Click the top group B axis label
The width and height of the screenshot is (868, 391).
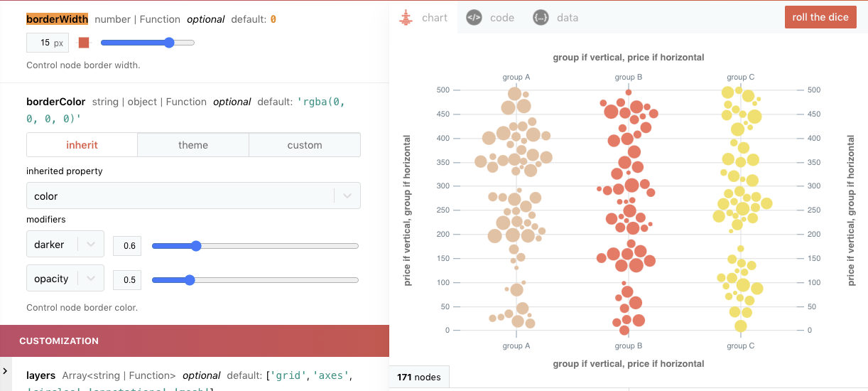click(629, 77)
